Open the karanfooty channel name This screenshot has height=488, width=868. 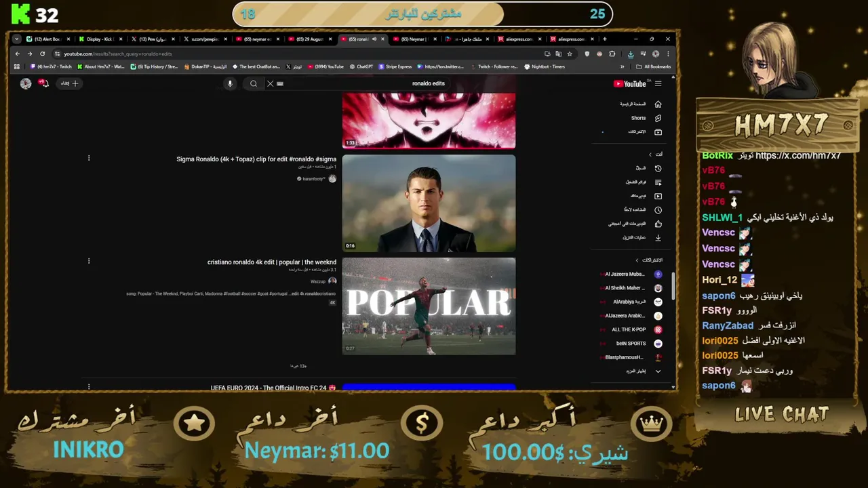(313, 179)
